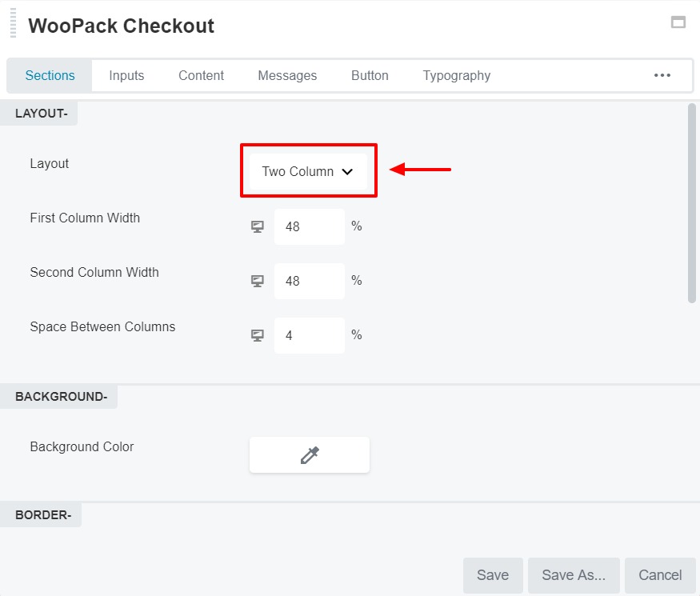The width and height of the screenshot is (700, 596).
Task: Open the more tabs ellipsis menu
Action: [x=662, y=75]
